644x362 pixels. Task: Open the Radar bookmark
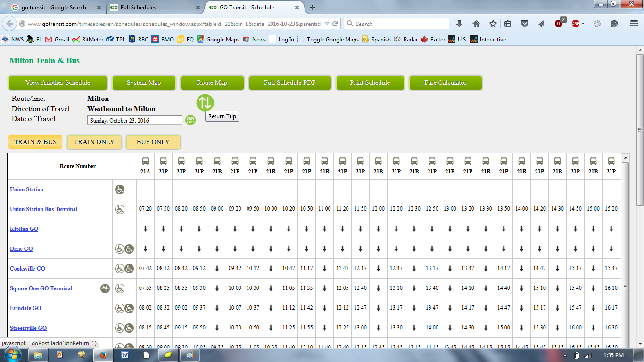coord(406,40)
